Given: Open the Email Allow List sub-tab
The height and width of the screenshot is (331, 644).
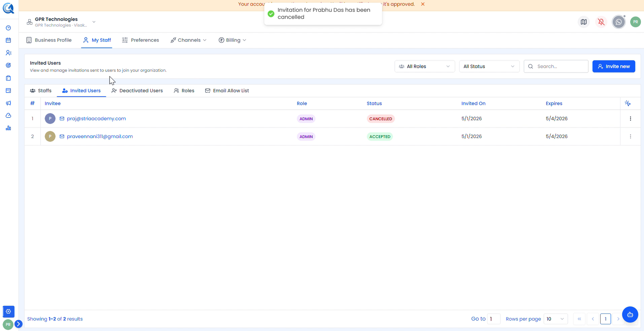Looking at the screenshot, I should 227,91.
